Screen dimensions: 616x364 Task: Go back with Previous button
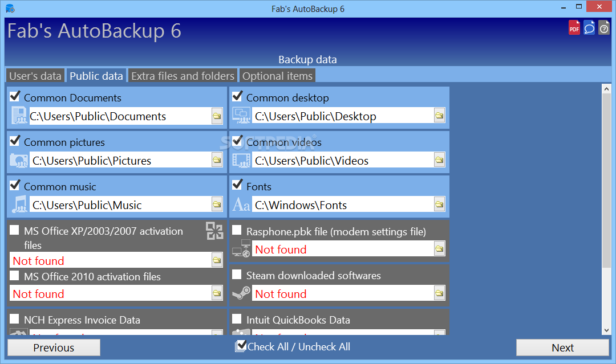pos(54,347)
